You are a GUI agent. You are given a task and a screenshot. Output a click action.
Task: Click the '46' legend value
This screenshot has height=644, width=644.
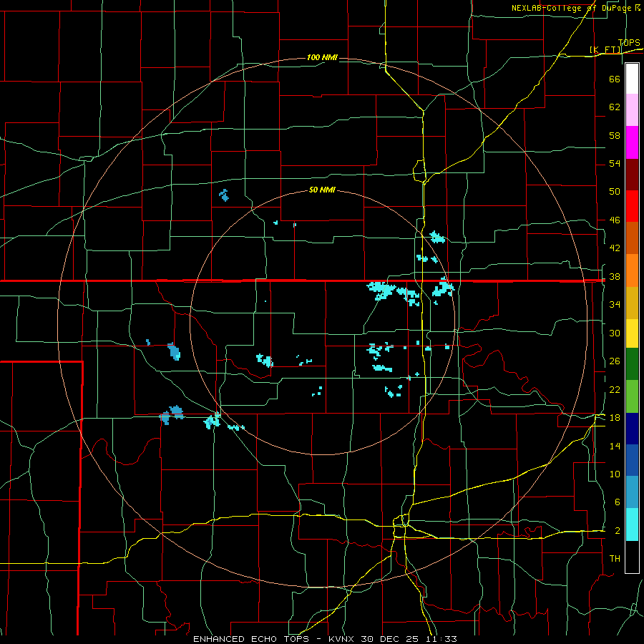(x=615, y=220)
